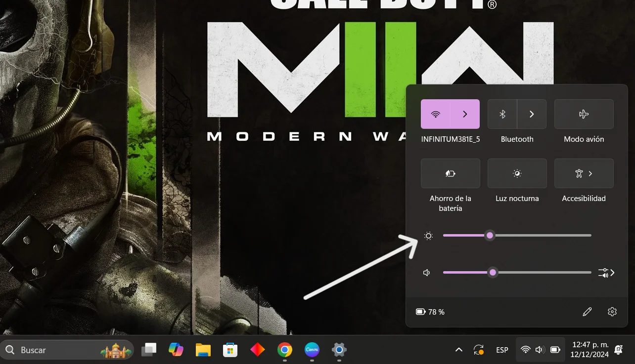Launch Copilot from the taskbar
This screenshot has width=635, height=364.
pos(176,350)
